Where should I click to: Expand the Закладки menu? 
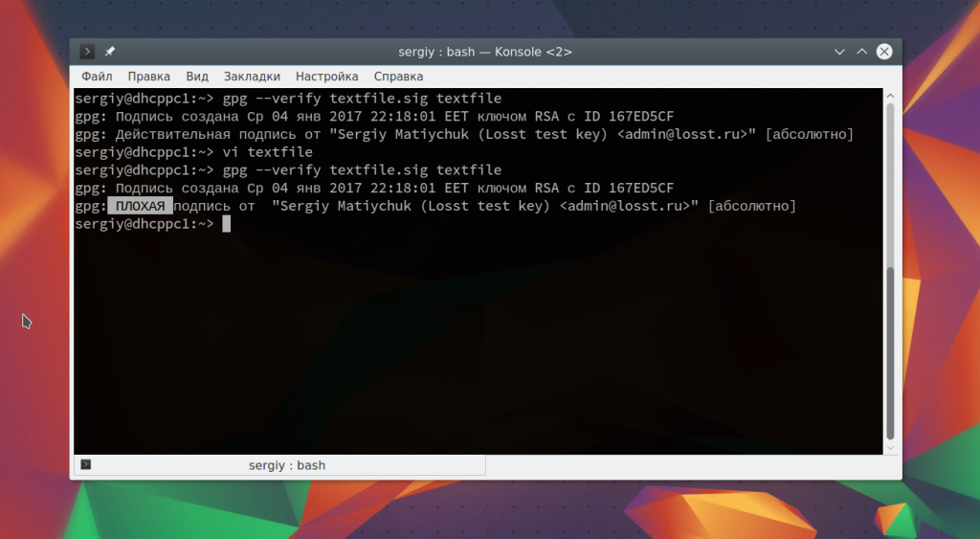(x=252, y=77)
